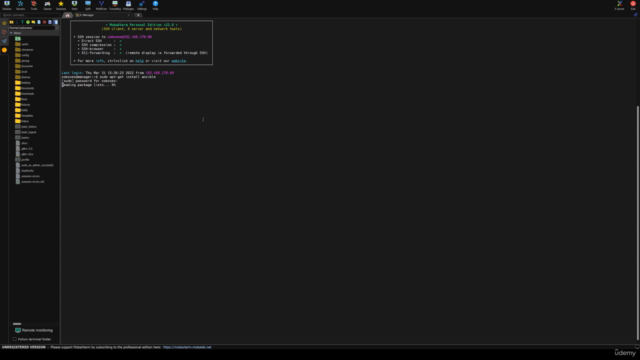Image resolution: width=640 pixels, height=360 pixels.
Task: Open a new tab button
Action: (138, 15)
